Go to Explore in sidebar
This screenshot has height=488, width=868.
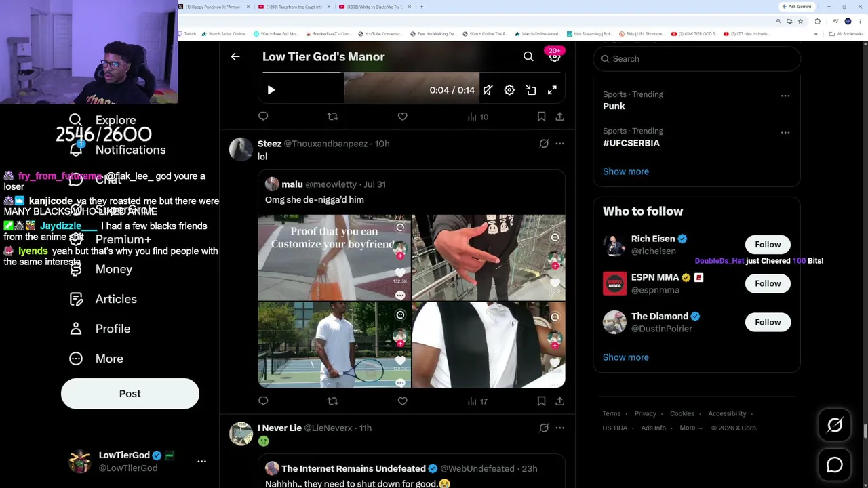(103, 120)
